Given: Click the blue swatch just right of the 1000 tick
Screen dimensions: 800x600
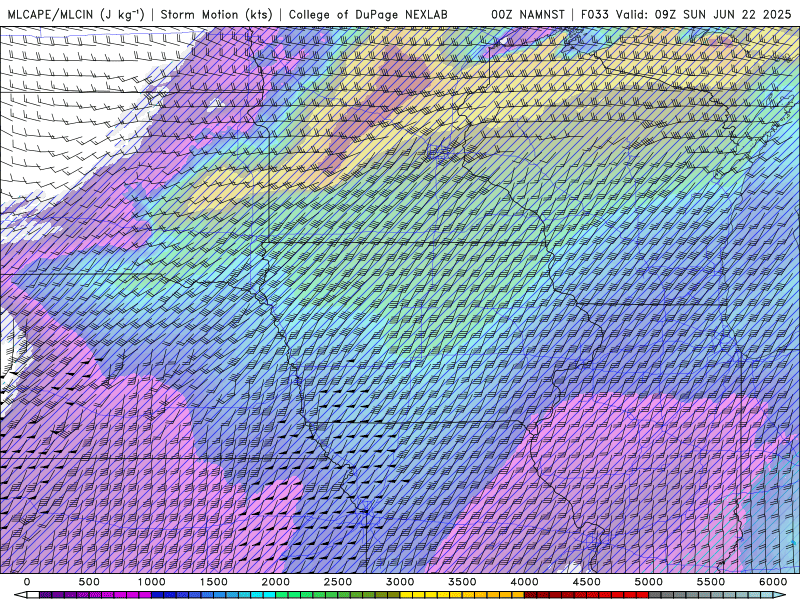Looking at the screenshot, I should [157, 595].
